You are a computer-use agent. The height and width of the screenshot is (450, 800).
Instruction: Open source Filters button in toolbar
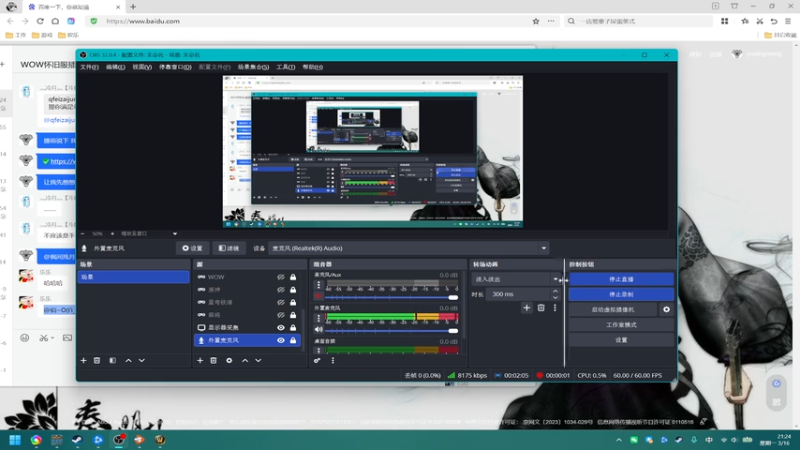coord(229,248)
